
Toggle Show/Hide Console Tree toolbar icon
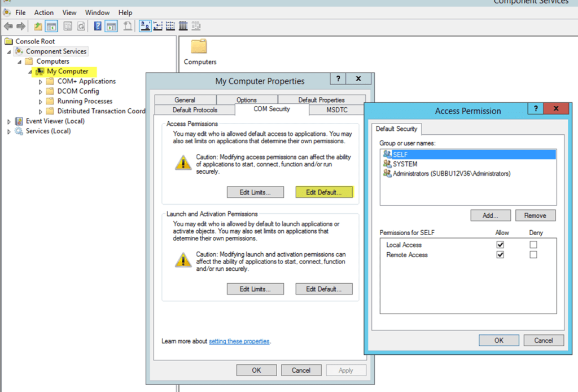(x=51, y=27)
